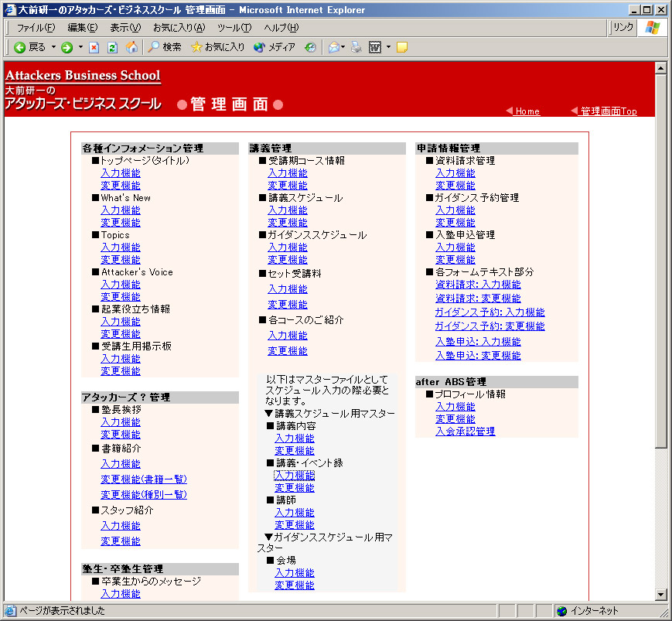Go to the 管理画面Top link
The height and width of the screenshot is (621, 672).
point(609,111)
